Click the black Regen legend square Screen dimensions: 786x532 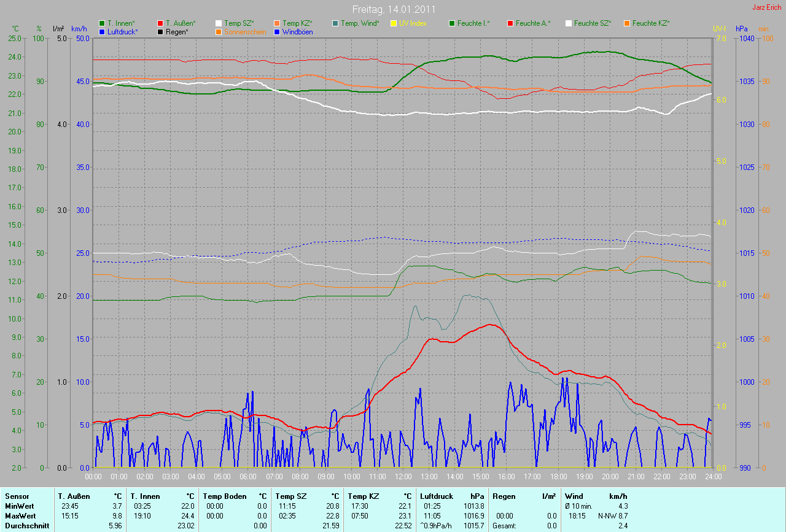tap(161, 31)
